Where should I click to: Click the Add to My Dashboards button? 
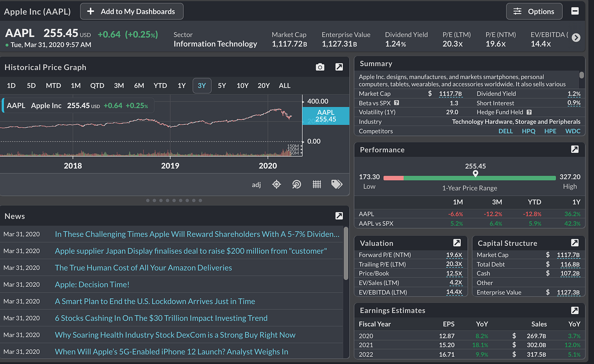[132, 11]
